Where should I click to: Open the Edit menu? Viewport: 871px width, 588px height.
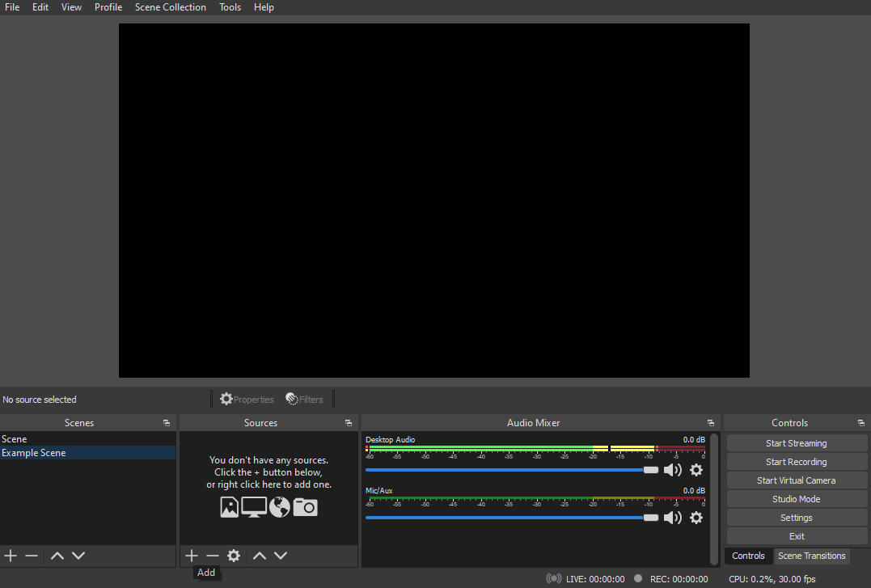click(40, 7)
